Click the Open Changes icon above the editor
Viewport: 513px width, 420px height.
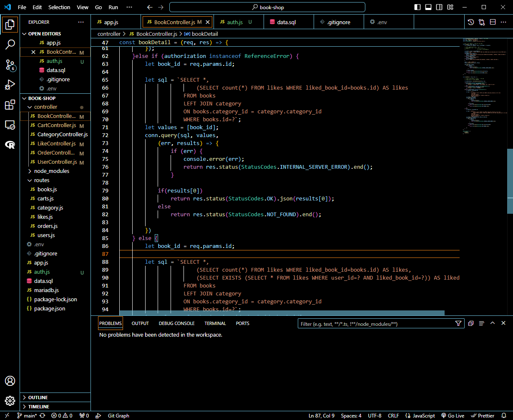482,22
